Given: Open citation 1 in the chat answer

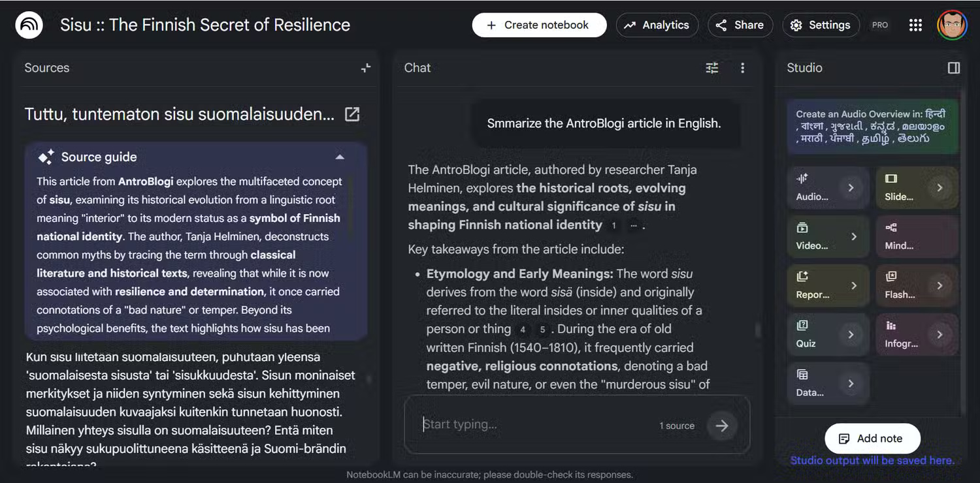Looking at the screenshot, I should click(x=613, y=225).
